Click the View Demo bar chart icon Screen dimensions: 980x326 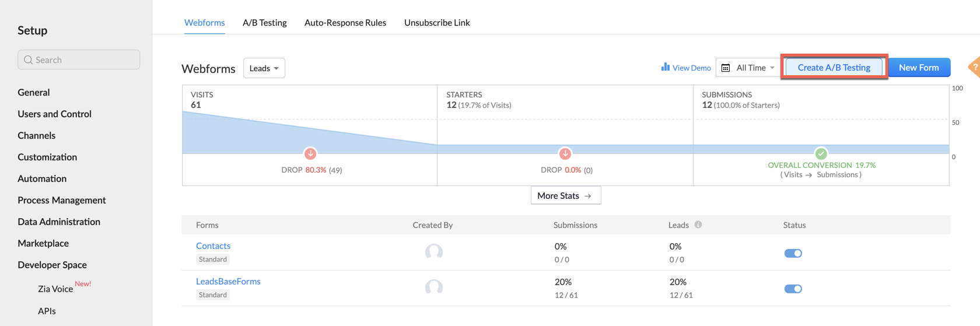coord(665,67)
